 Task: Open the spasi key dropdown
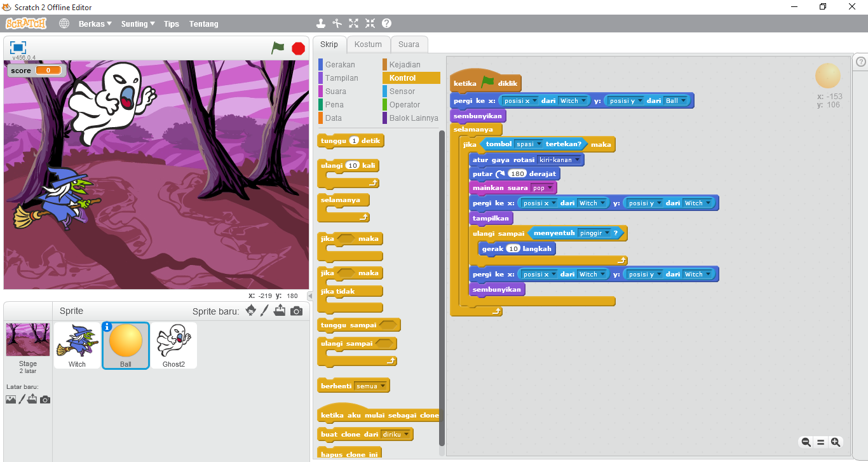click(x=529, y=144)
